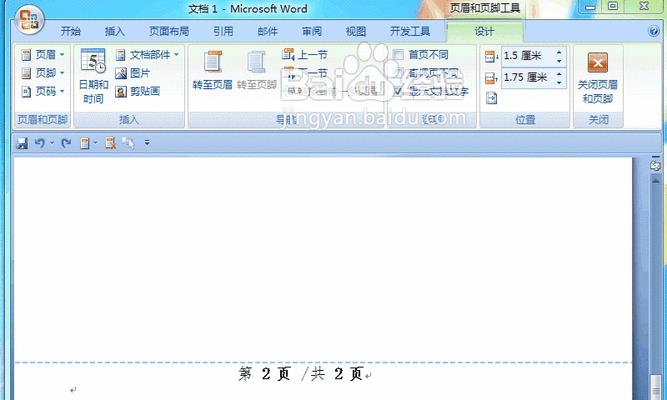The image size is (667, 400).
Task: Switch to the 开始 tab
Action: tap(71, 31)
